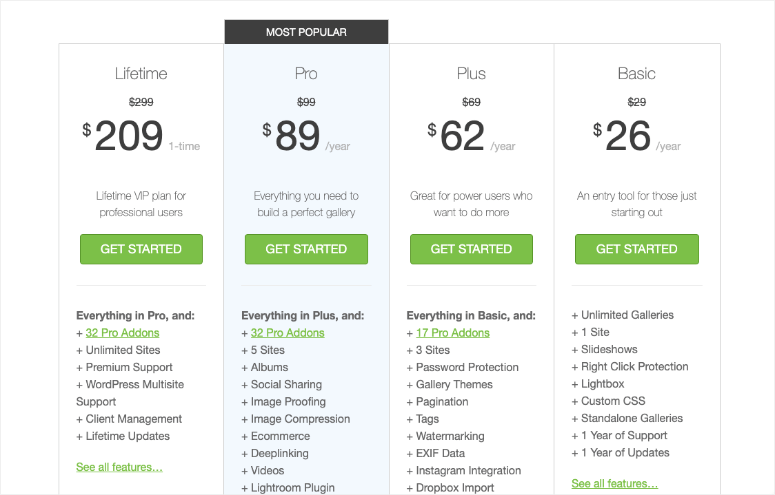
Task: Click the Lifetime plan heading
Action: (141, 74)
